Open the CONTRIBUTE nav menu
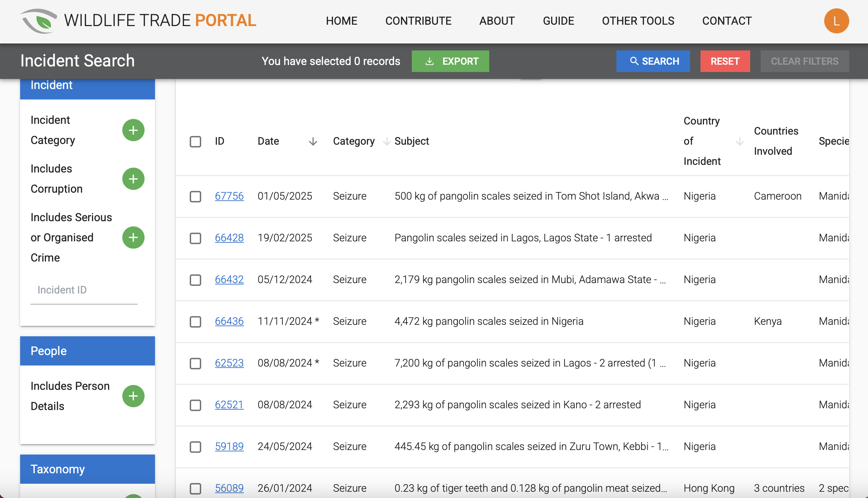Viewport: 868px width, 498px height. click(x=418, y=21)
